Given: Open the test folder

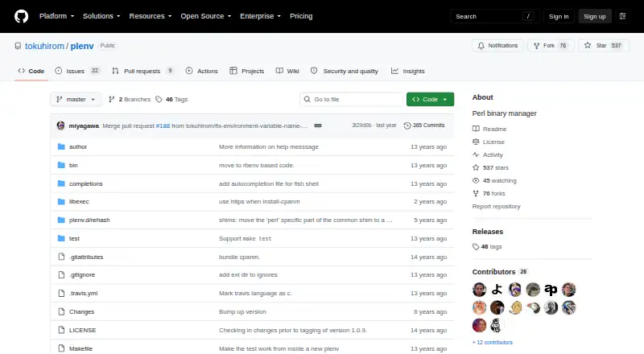Looking at the screenshot, I should [x=74, y=239].
